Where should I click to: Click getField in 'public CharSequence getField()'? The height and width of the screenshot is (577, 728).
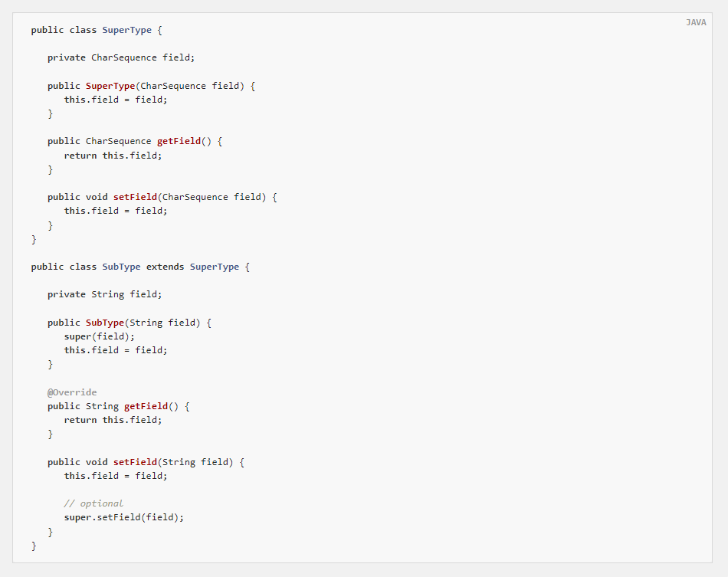pos(179,141)
